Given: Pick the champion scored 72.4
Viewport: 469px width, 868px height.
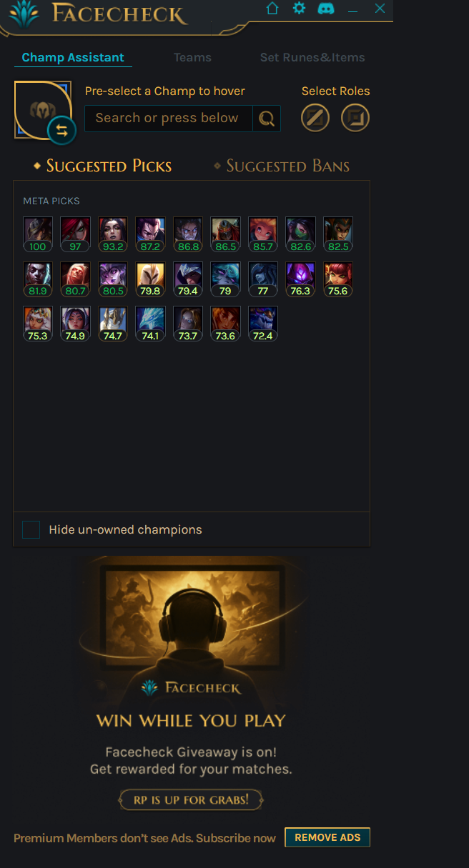Looking at the screenshot, I should (x=263, y=324).
